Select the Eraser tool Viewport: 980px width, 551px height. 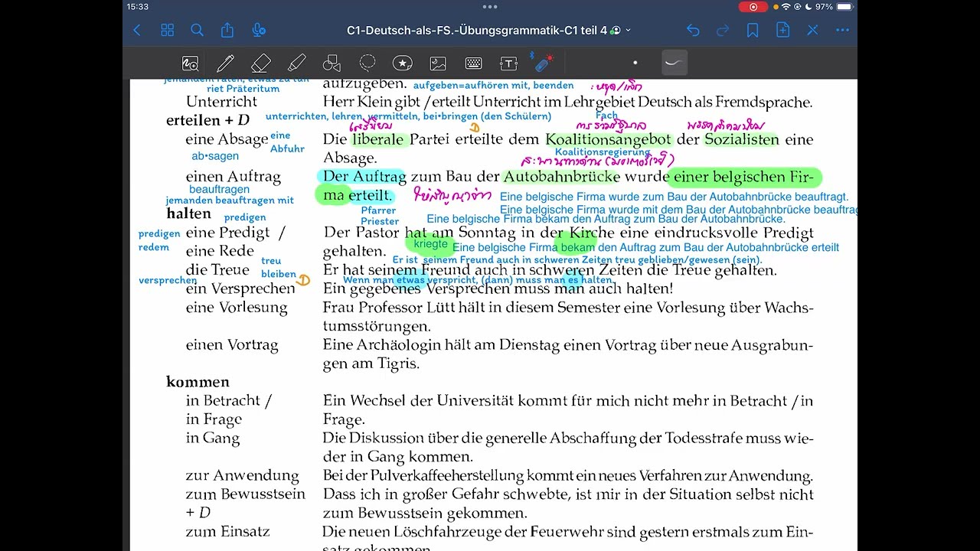[261, 63]
